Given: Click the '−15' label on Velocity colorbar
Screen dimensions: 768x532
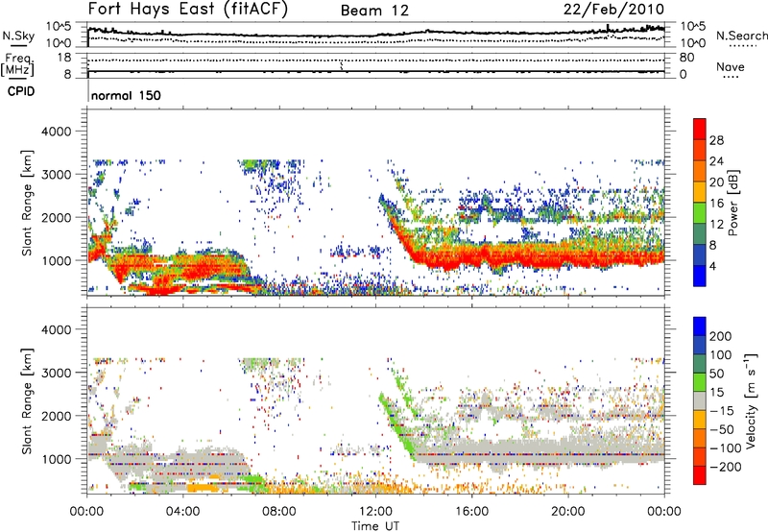Looking at the screenshot, I should pos(722,411).
